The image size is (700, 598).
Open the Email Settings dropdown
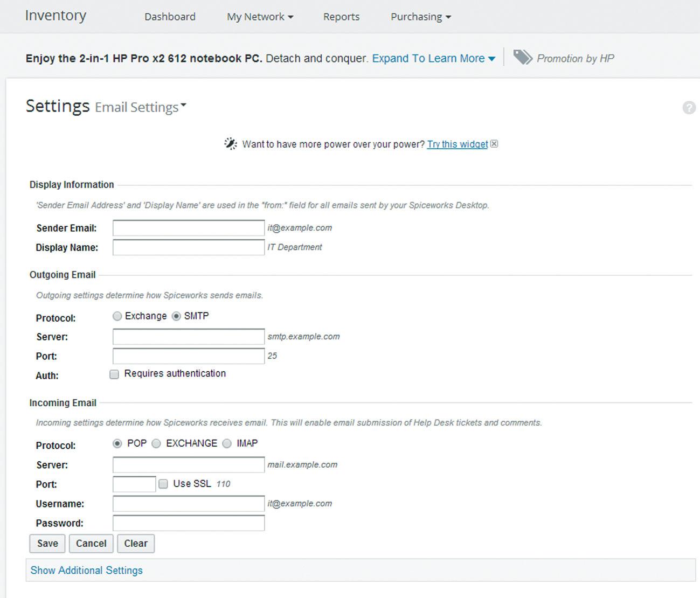pos(141,107)
